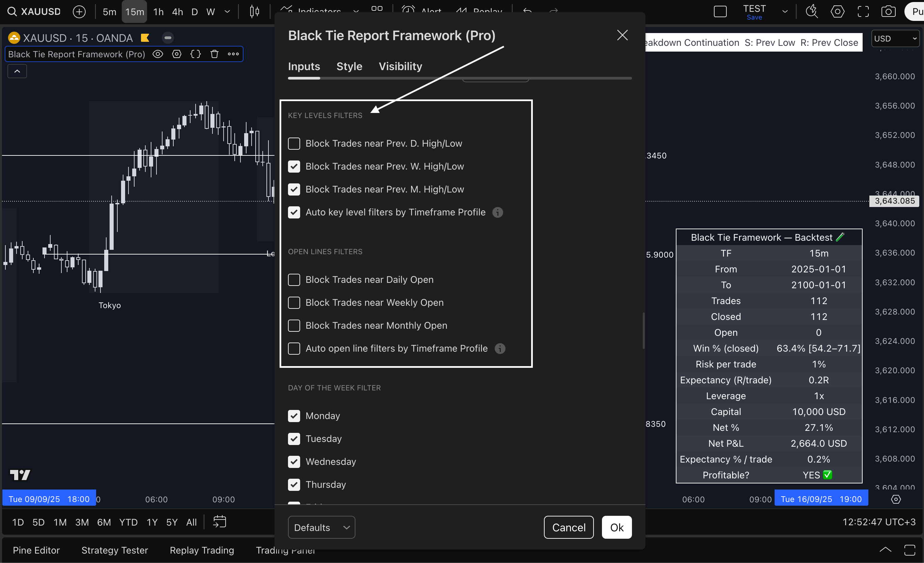Open USD currency dropdown
Screen dimensions: 924x563
[x=895, y=39]
